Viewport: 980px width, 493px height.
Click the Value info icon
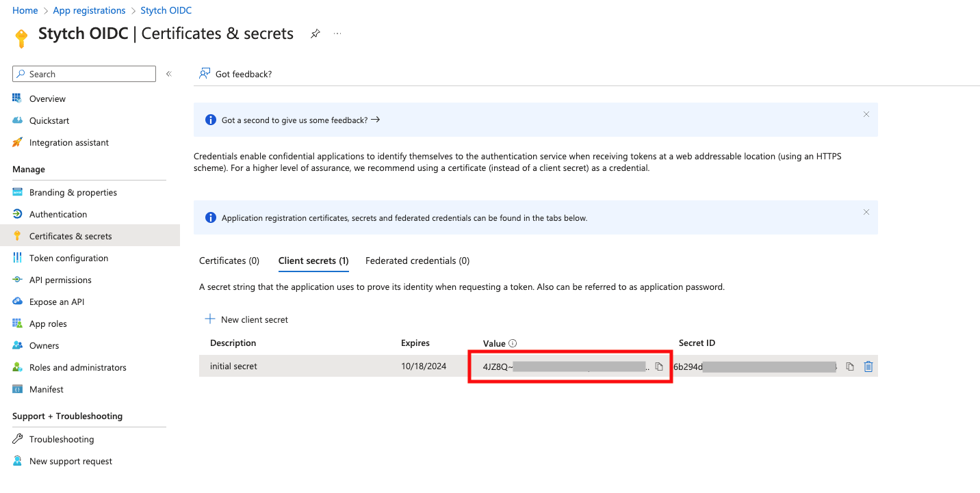coord(513,343)
